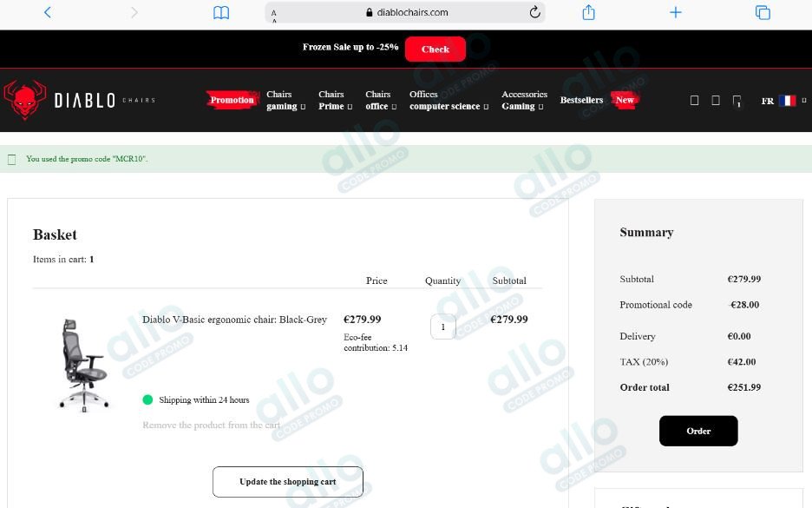Click the promo code MCR10 notice text

tap(87, 159)
